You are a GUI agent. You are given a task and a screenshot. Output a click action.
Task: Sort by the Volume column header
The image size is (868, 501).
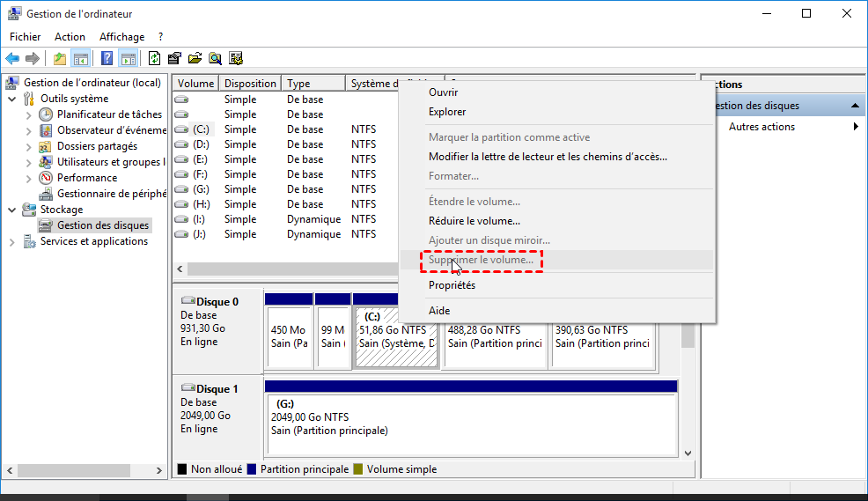(x=195, y=83)
